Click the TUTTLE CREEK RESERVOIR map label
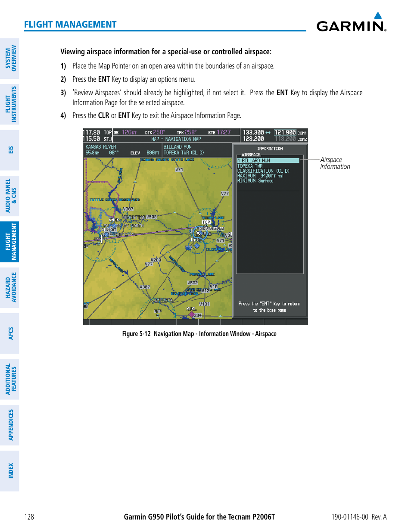The image size is (411, 532). [115, 200]
